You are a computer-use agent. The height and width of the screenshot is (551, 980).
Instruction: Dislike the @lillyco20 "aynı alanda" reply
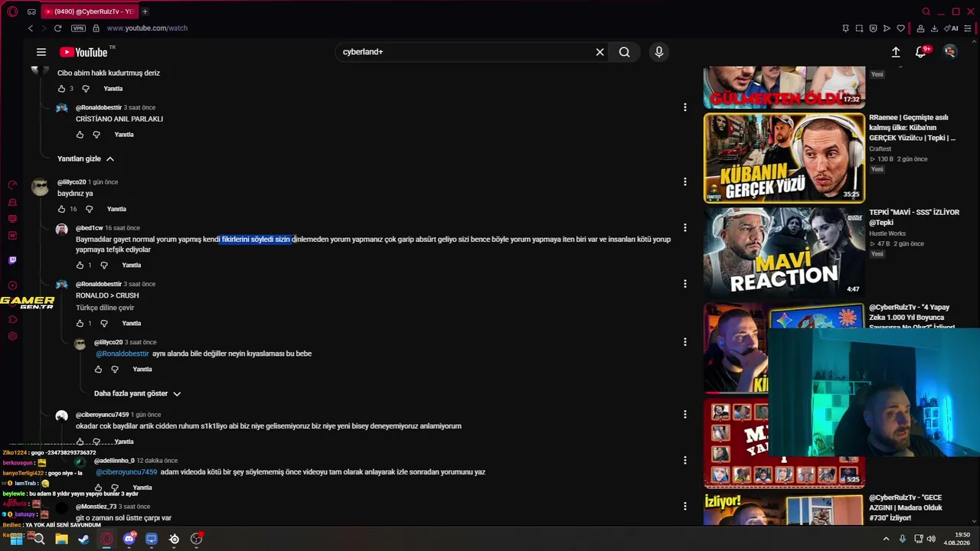115,370
